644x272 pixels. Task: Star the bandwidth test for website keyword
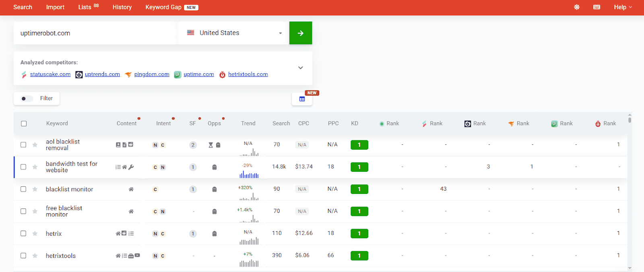[35, 167]
